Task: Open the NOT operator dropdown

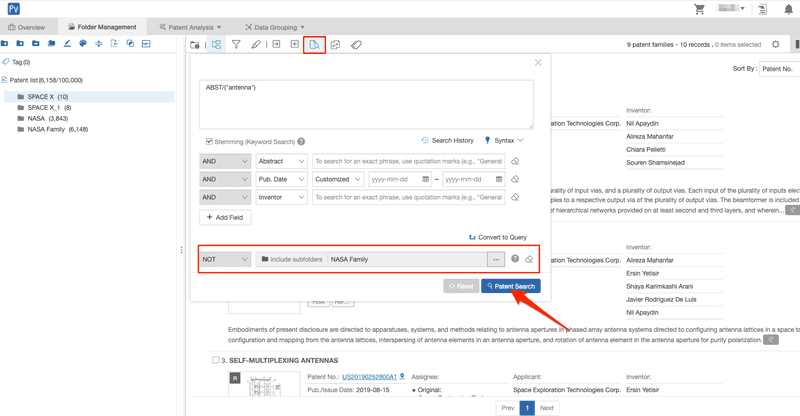Action: point(225,259)
